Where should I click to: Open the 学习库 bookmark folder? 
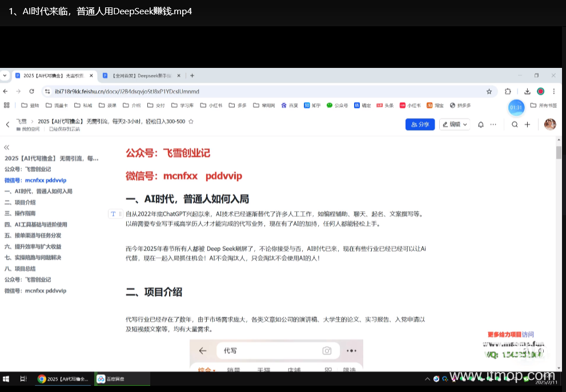point(182,106)
